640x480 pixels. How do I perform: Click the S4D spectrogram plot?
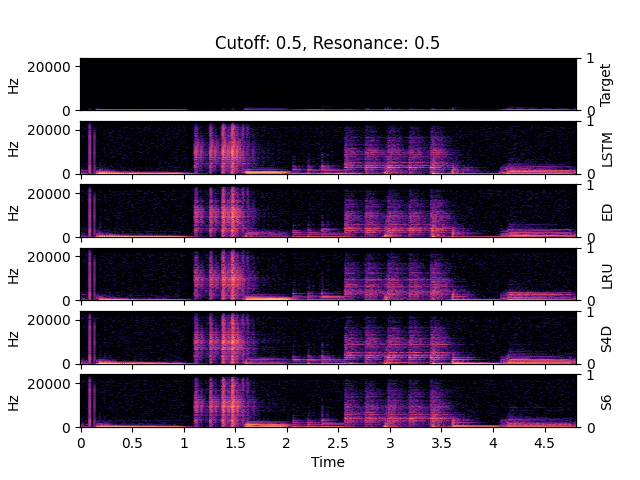point(327,337)
